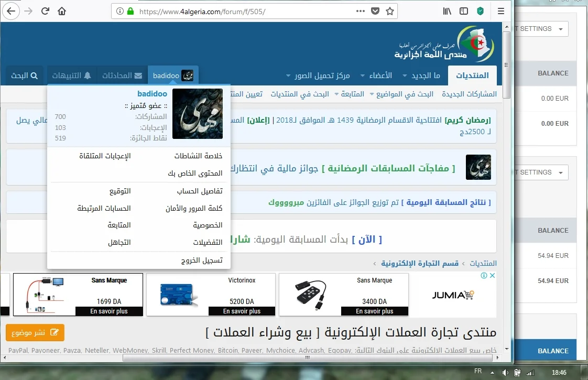Open the Firefox hamburger menu

(501, 11)
